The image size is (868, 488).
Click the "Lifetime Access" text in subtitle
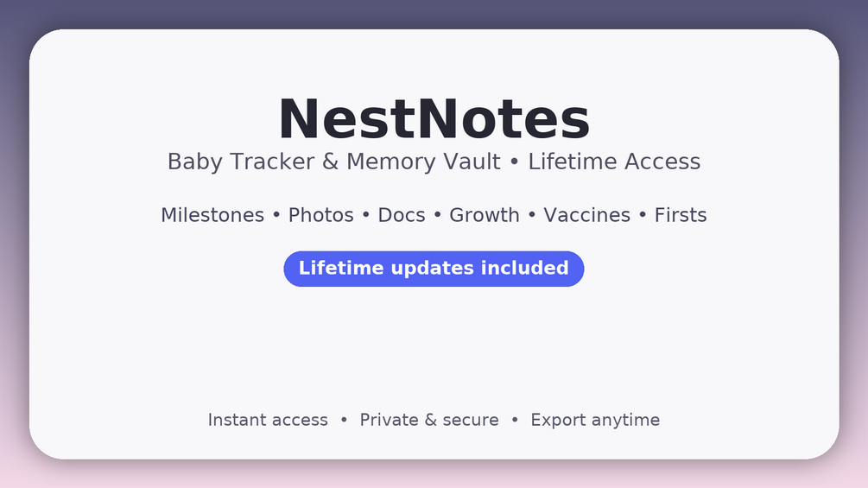click(614, 162)
